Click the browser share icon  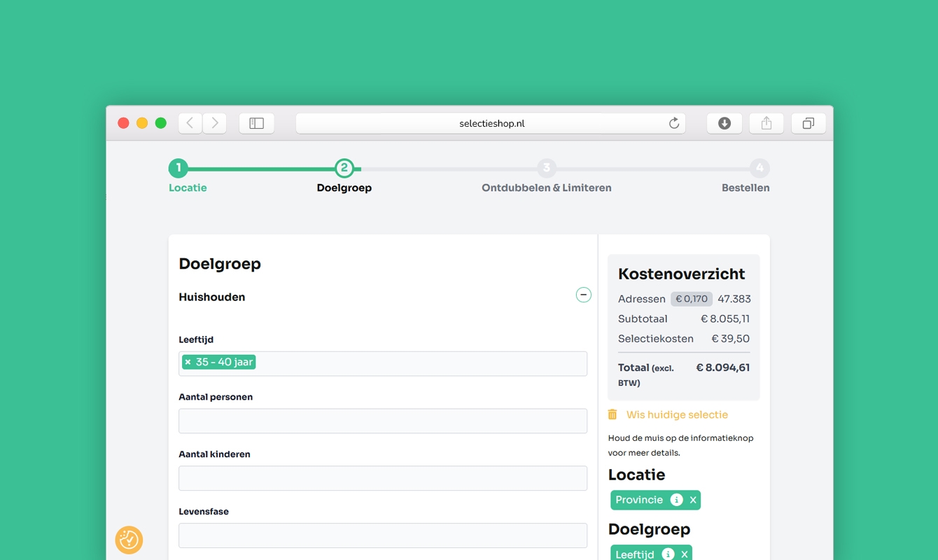[766, 123]
